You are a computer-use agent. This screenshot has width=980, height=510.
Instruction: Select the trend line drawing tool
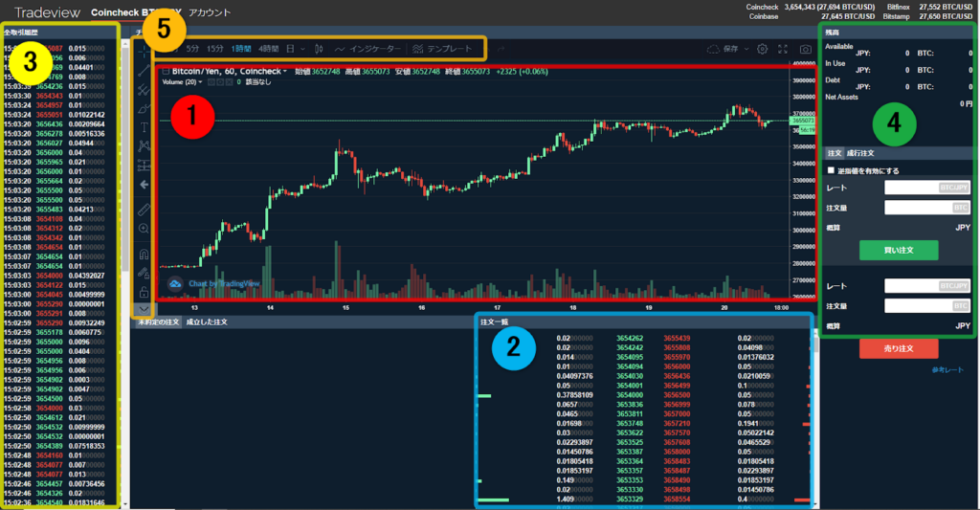[144, 71]
